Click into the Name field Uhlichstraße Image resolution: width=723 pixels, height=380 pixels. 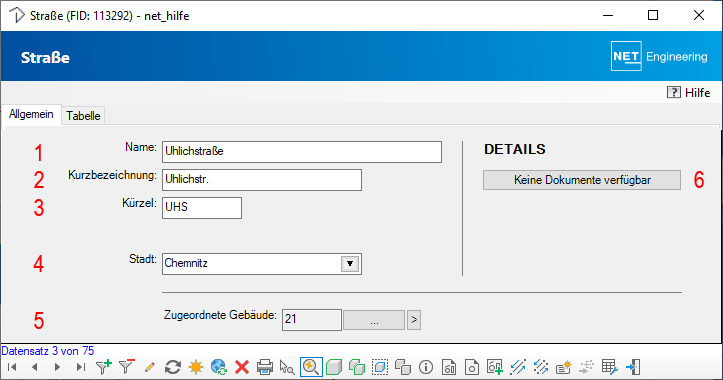tap(302, 152)
